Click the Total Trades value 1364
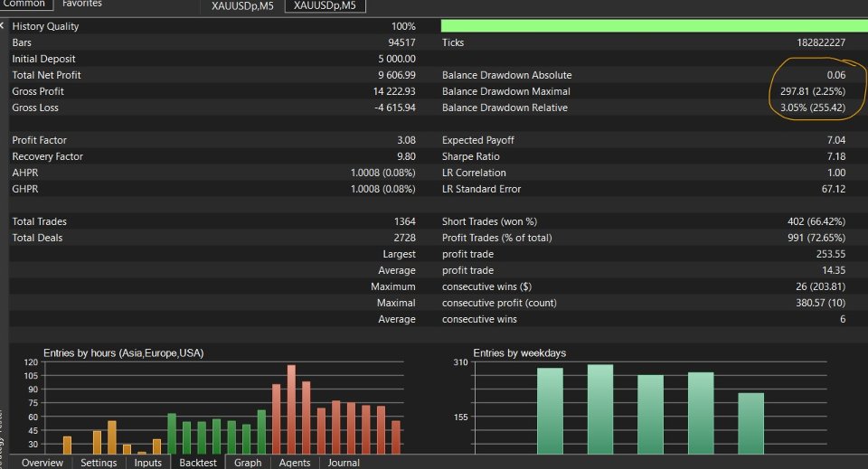 (405, 221)
